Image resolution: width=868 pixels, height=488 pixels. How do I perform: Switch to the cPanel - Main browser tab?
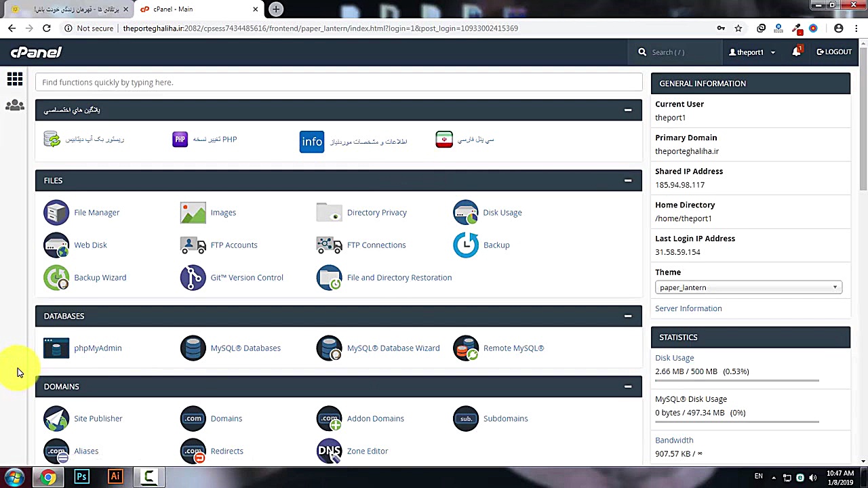click(199, 9)
